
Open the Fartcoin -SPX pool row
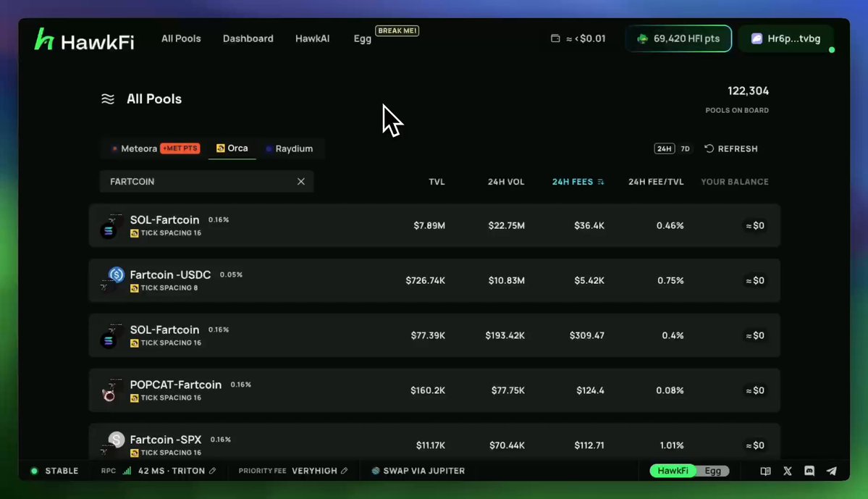pyautogui.click(x=434, y=441)
